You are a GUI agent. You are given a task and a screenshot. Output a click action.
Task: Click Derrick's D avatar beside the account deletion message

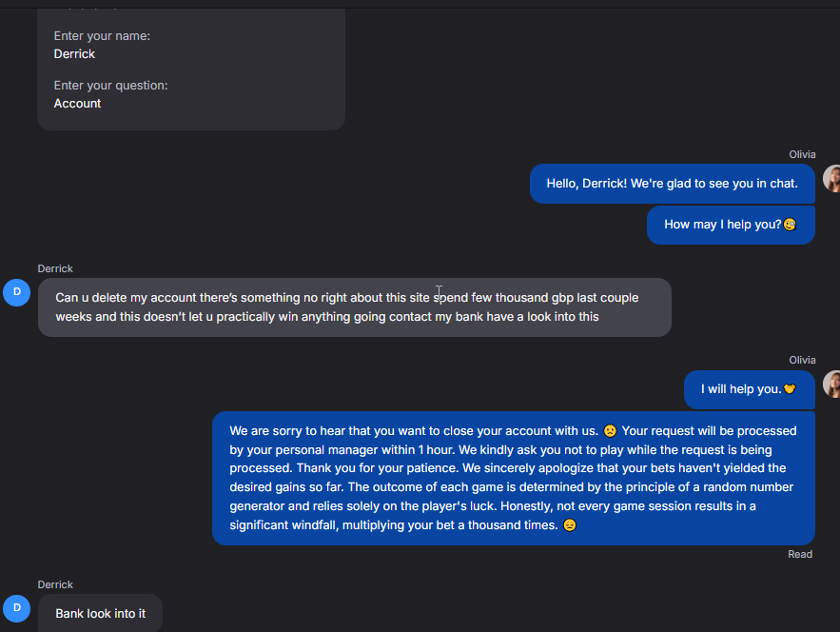pos(16,292)
